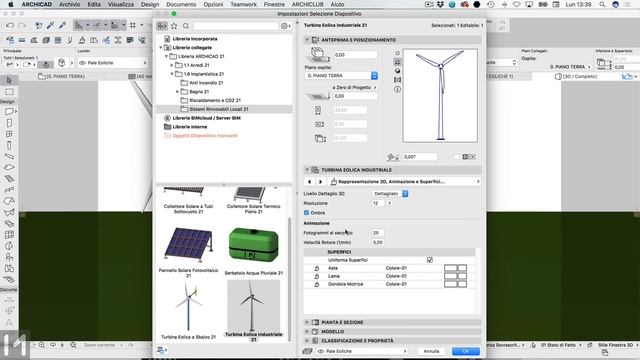Toggle Pale Eoliche layer eye in info box

point(82,63)
